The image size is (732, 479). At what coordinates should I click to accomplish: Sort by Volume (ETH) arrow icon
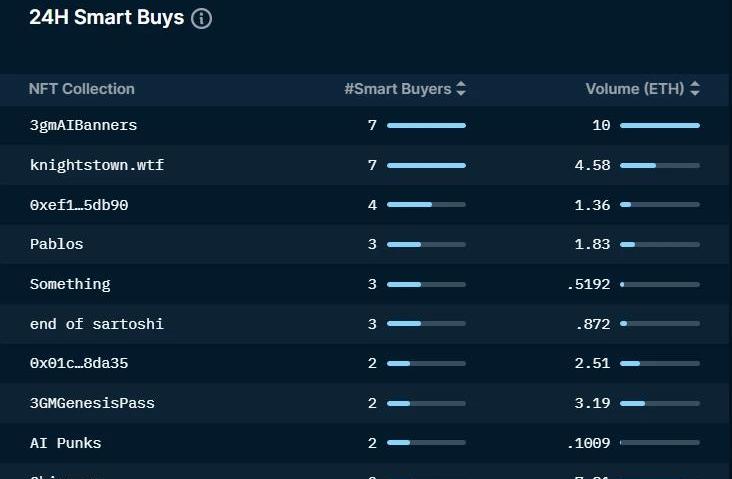coord(695,89)
